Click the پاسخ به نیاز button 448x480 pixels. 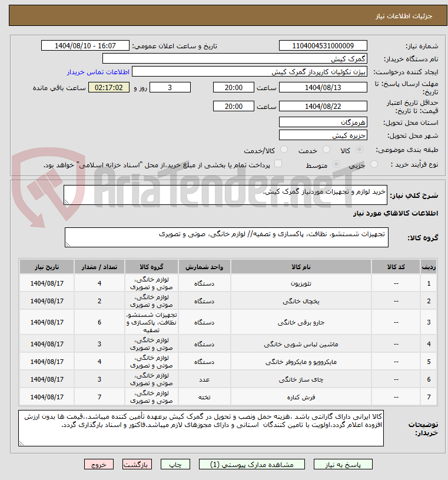pos(343,464)
